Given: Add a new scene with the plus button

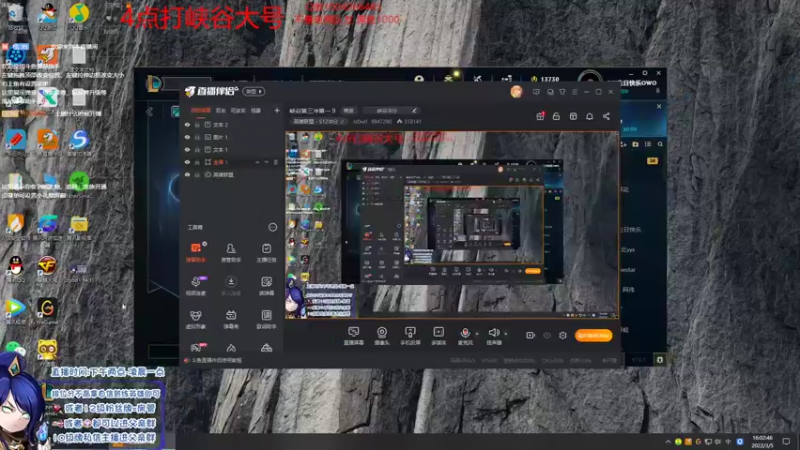Looking at the screenshot, I should point(277,110).
